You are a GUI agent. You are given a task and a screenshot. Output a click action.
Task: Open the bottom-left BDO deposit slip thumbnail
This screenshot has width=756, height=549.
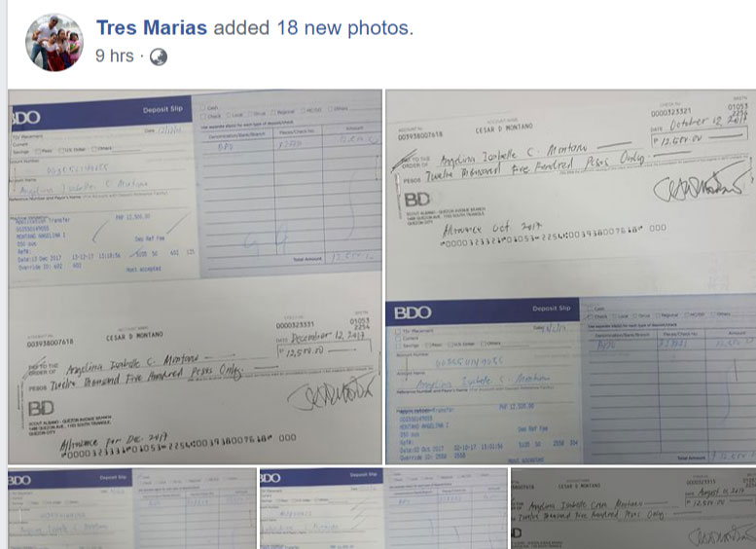(x=132, y=508)
